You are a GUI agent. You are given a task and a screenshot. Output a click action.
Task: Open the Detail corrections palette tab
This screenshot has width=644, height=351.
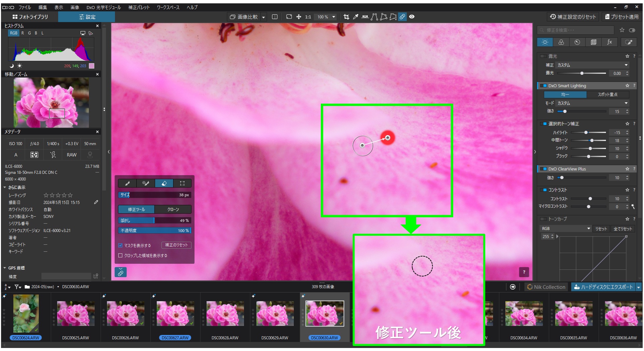(x=577, y=42)
